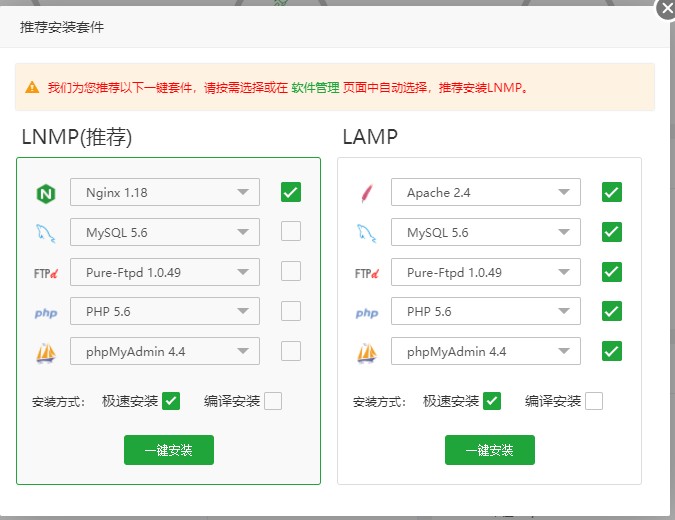Open phpMyAdmin 4.4 dropdown in LAMP
This screenshot has width=675, height=520.
(x=486, y=351)
